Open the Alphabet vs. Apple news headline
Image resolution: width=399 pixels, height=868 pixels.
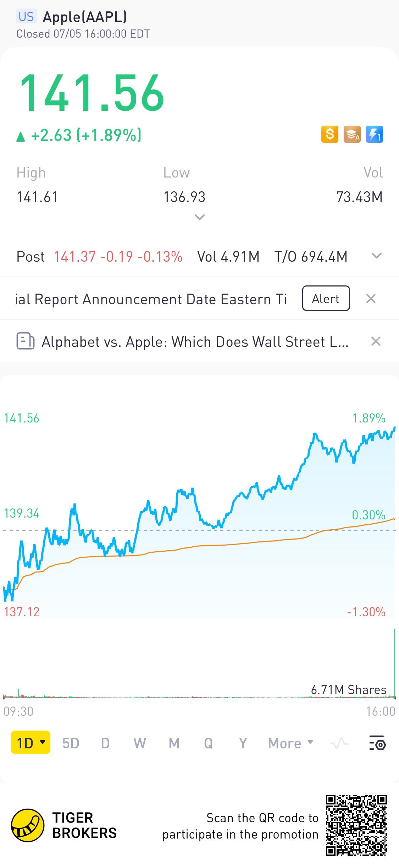[195, 342]
